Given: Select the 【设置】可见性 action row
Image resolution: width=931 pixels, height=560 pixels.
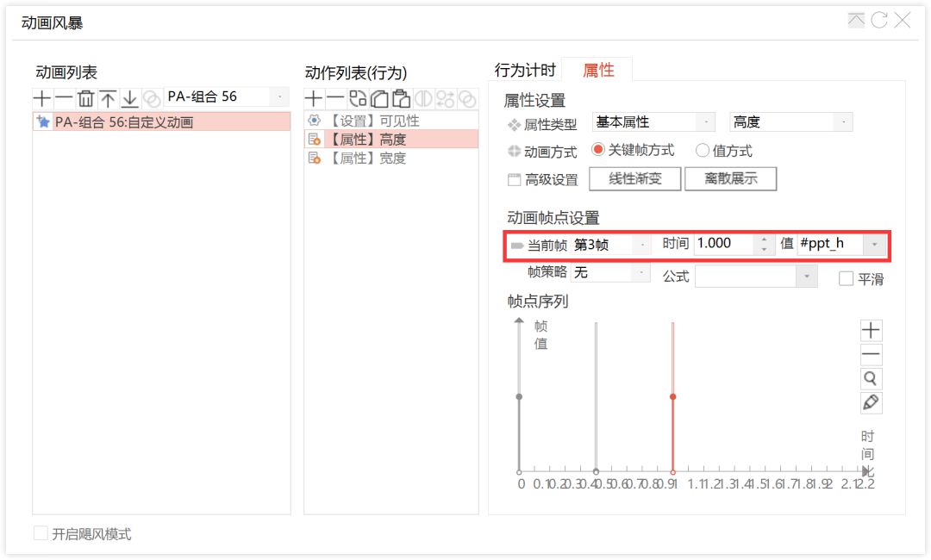Looking at the screenshot, I should coord(391,121).
